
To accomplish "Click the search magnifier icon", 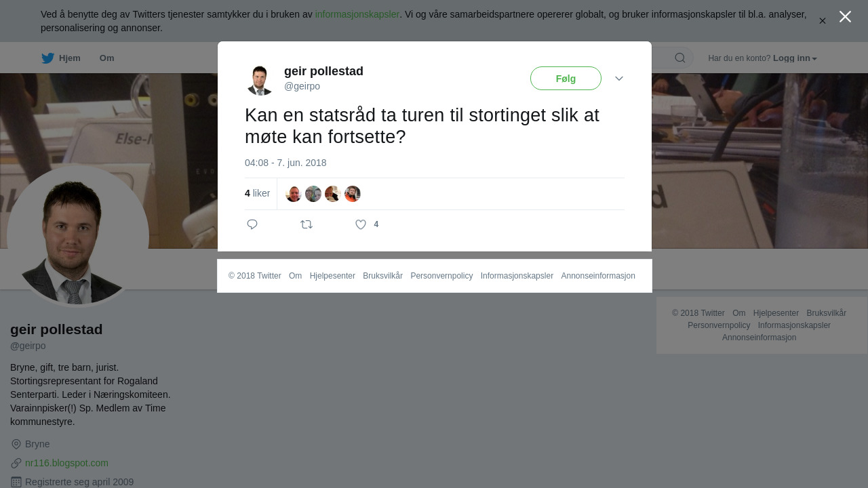I will pos(680,58).
